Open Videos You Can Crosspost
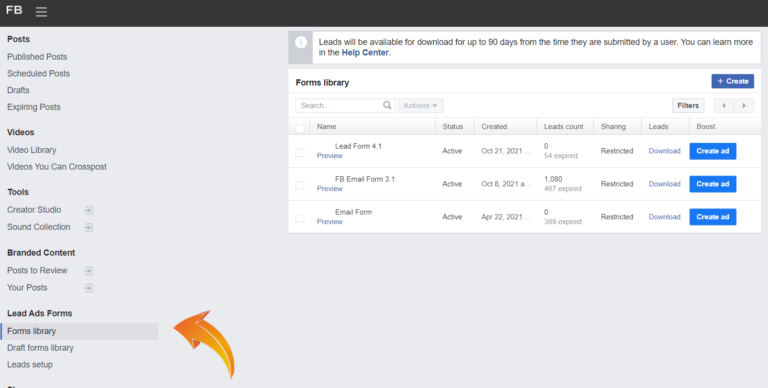 coord(56,167)
